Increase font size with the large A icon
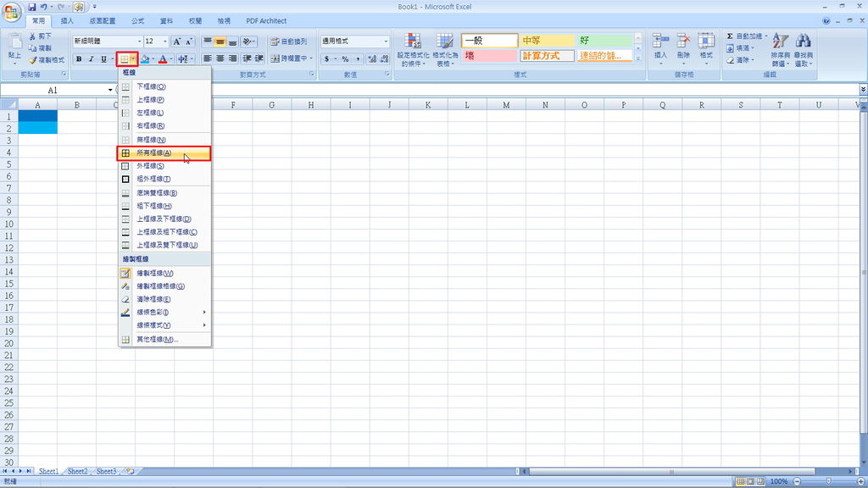 point(176,42)
